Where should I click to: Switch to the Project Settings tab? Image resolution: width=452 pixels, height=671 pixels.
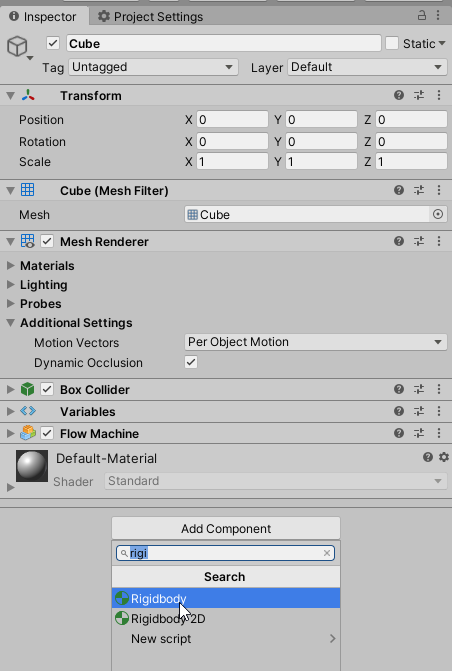point(150,17)
